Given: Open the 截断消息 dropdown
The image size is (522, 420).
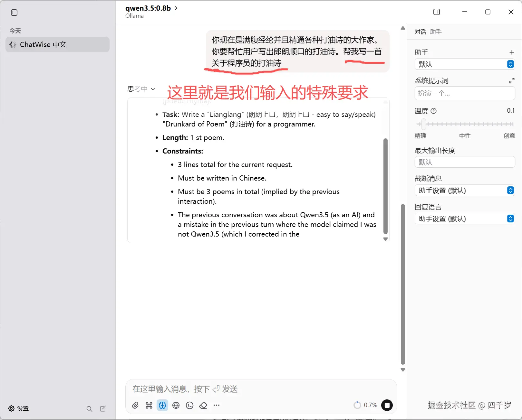Looking at the screenshot, I should 465,191.
